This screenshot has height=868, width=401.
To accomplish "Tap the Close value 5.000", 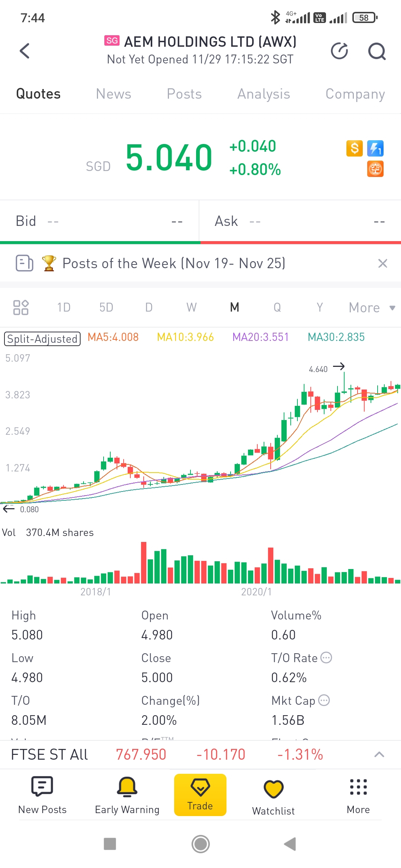I will tap(157, 678).
